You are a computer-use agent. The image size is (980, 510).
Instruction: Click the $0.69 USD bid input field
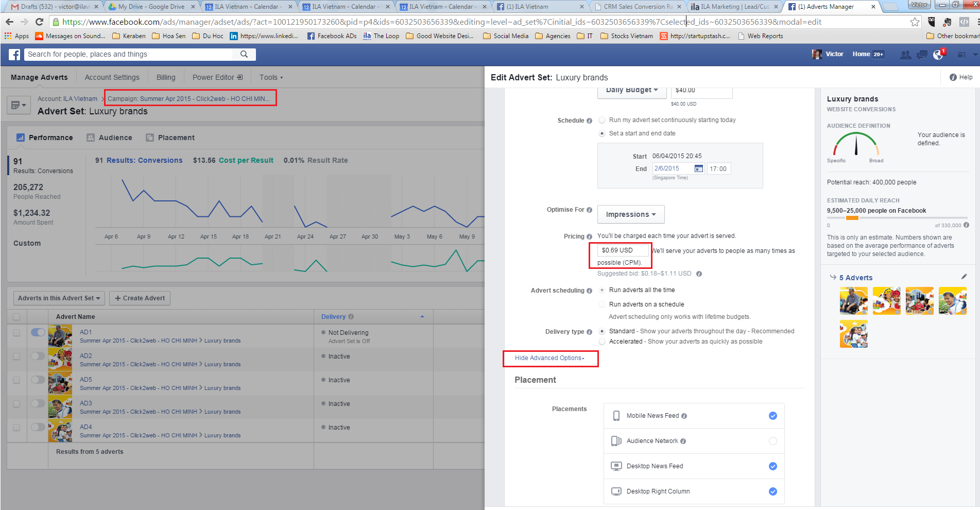coord(623,250)
